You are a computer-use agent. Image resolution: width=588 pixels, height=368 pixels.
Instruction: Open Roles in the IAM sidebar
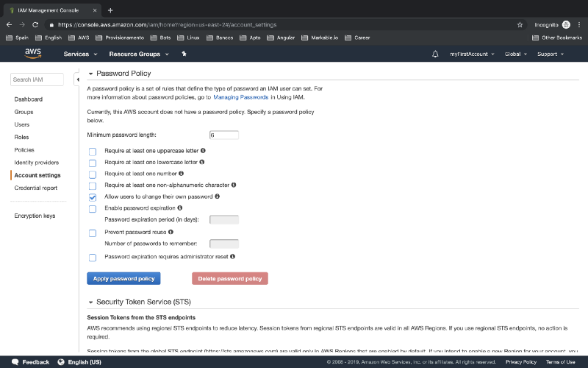click(21, 137)
